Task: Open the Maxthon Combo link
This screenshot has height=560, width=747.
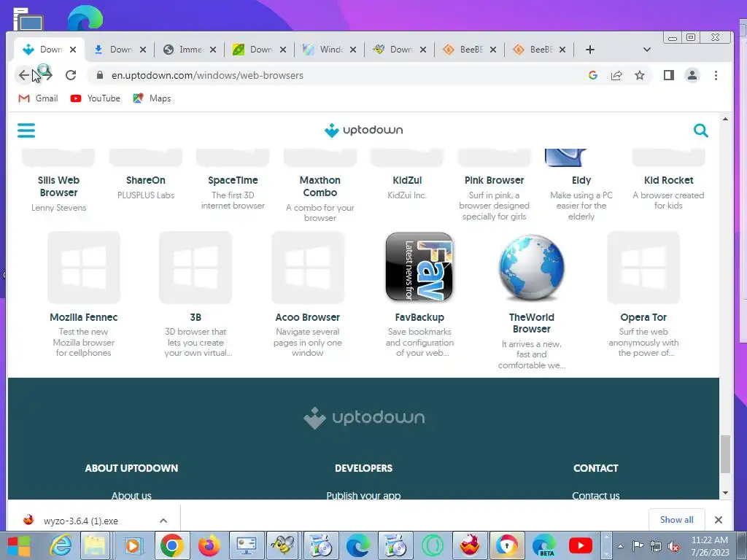Action: tap(320, 186)
